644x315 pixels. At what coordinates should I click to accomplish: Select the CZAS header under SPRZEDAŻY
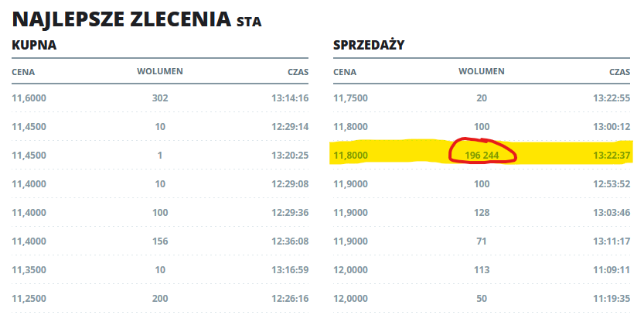coord(619,73)
